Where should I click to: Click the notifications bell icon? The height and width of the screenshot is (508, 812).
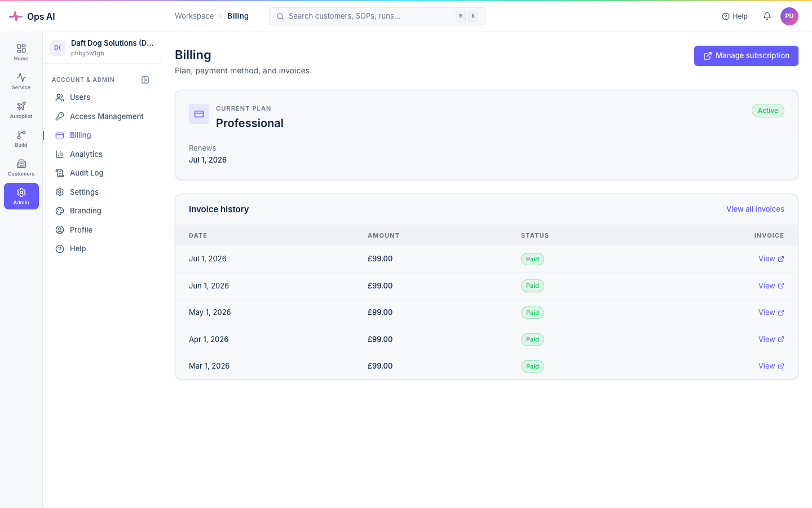[x=767, y=16]
